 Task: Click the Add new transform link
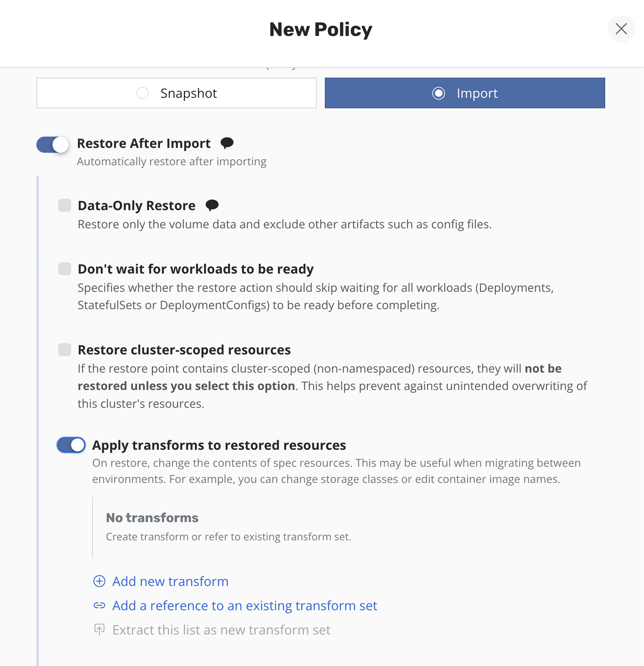(170, 581)
